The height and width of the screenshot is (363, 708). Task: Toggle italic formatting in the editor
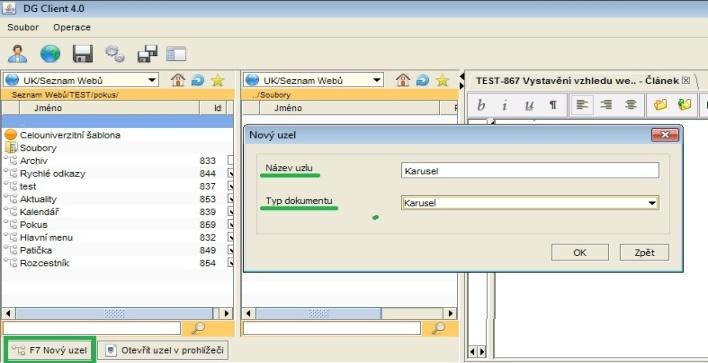point(504,105)
